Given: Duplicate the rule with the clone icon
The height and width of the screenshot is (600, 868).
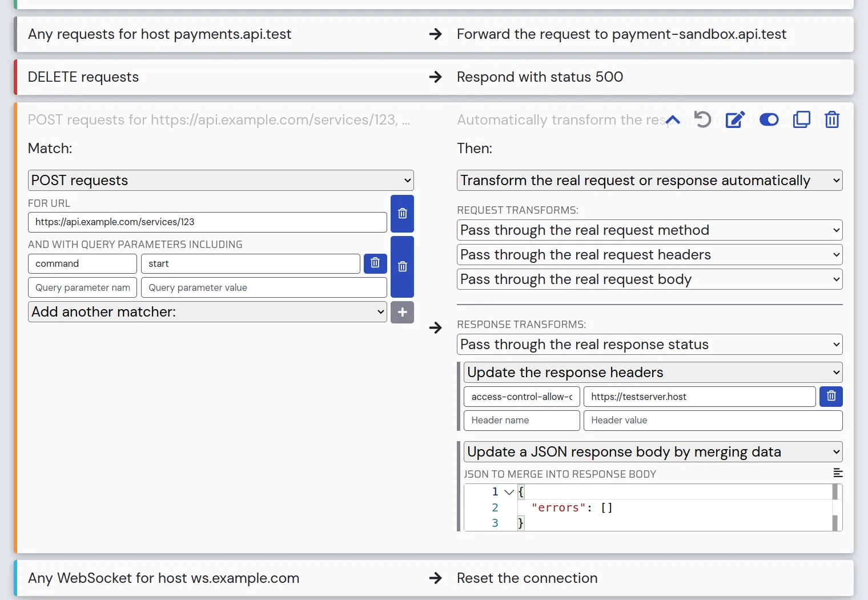Looking at the screenshot, I should [x=801, y=120].
